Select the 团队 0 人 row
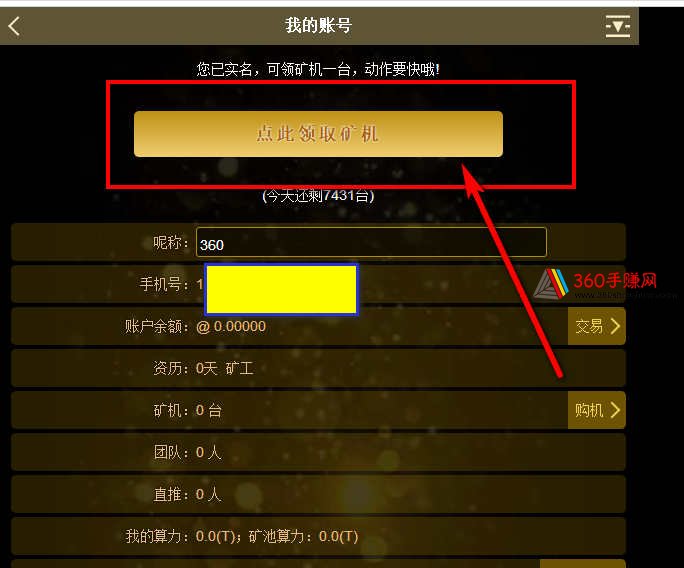The height and width of the screenshot is (568, 684). (318, 452)
